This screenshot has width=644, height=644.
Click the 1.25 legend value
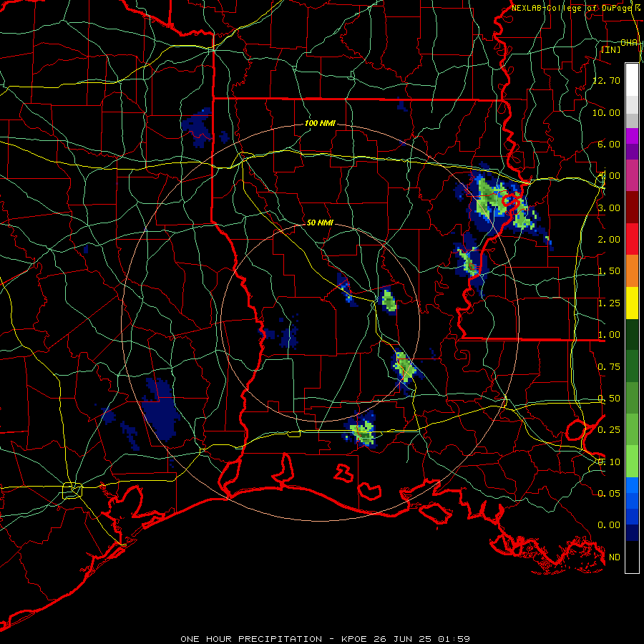tap(609, 303)
